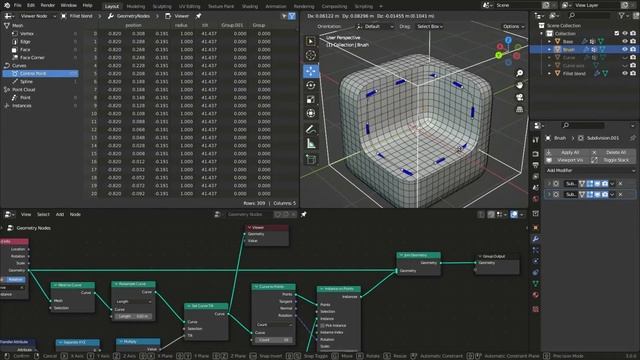640x360 pixels.
Task: Open the Output properties tab icon
Action: pos(536,165)
